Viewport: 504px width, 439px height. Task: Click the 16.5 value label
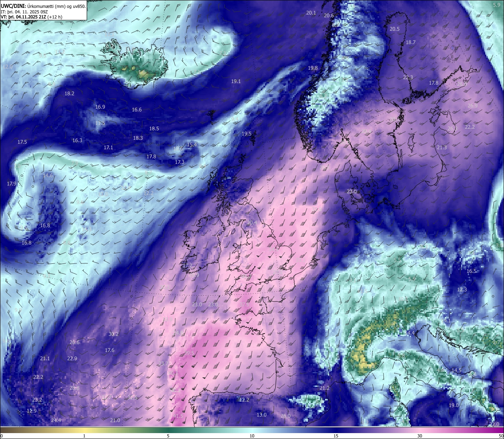coord(471,271)
